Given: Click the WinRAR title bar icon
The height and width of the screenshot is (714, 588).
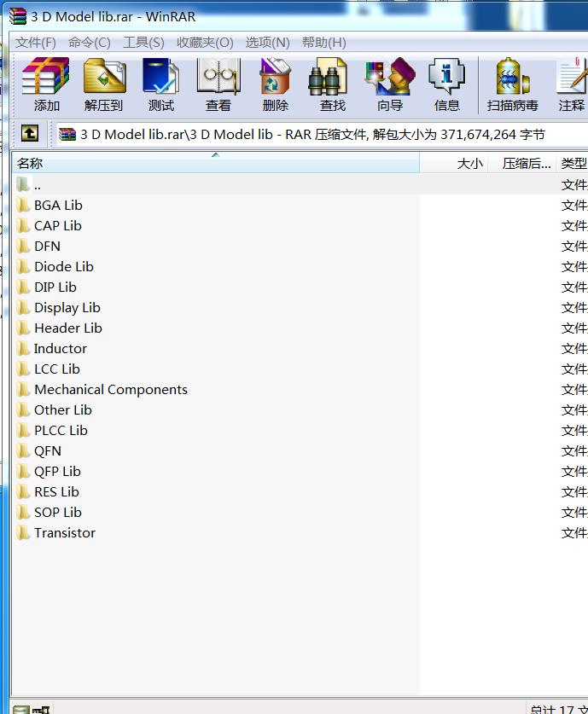Looking at the screenshot, I should (18, 16).
